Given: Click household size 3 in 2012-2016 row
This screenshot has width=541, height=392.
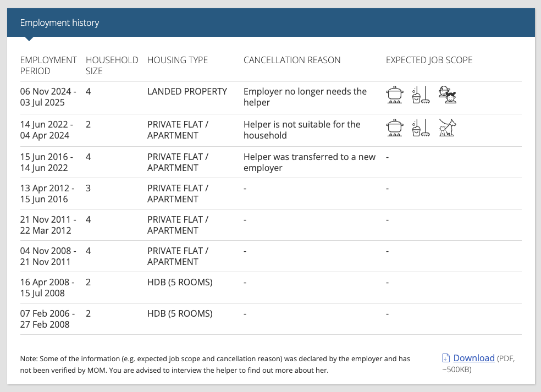Looking at the screenshot, I should coord(89,189).
